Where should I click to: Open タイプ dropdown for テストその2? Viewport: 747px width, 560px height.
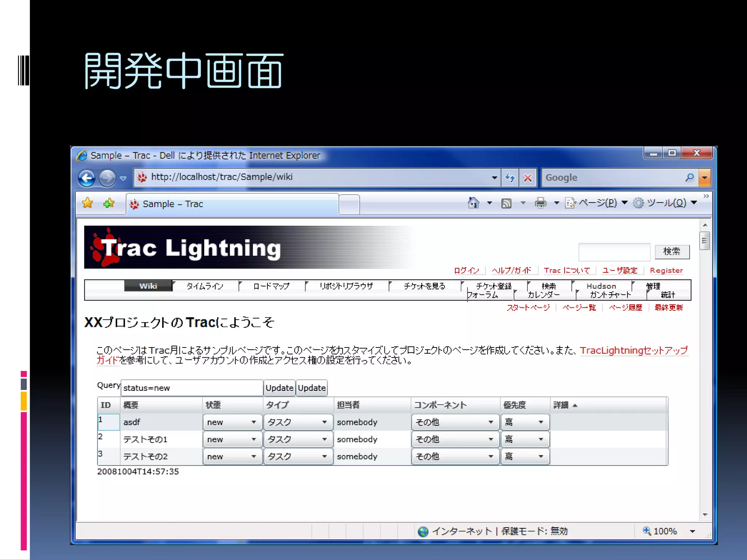(x=298, y=456)
